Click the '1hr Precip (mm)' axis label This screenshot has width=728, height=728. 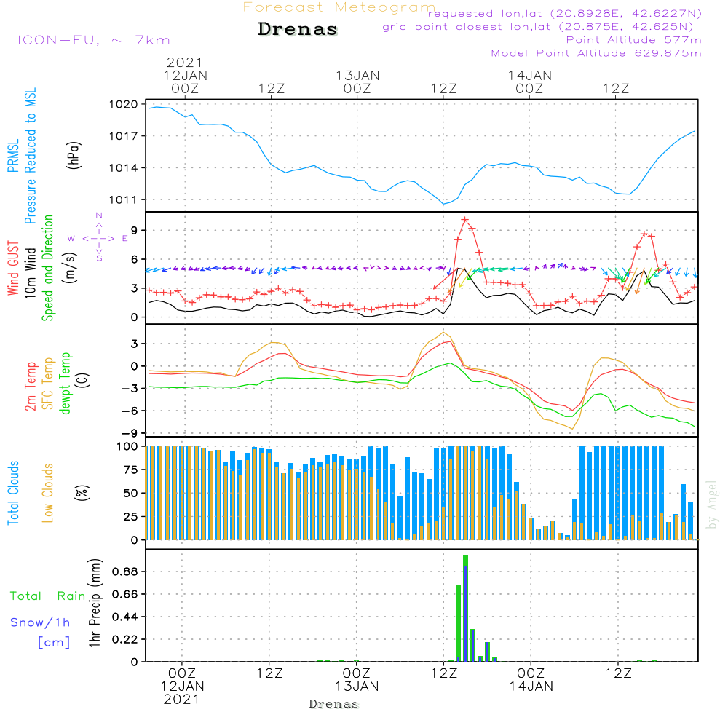coord(95,603)
